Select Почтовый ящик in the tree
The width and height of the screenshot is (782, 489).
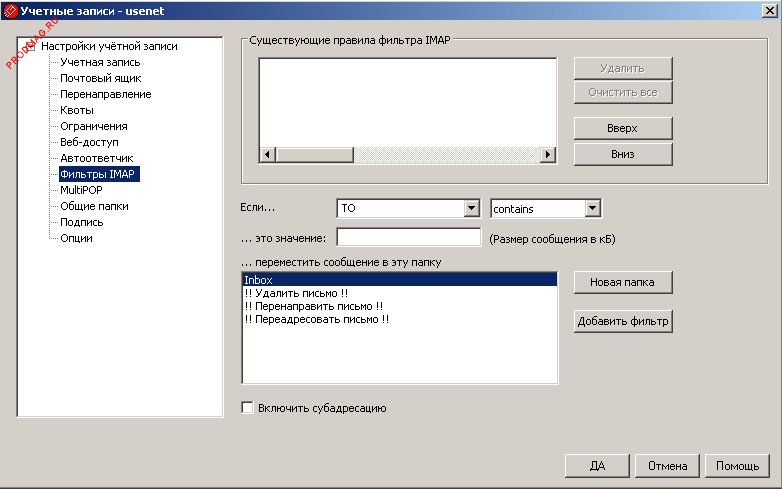tap(100, 78)
